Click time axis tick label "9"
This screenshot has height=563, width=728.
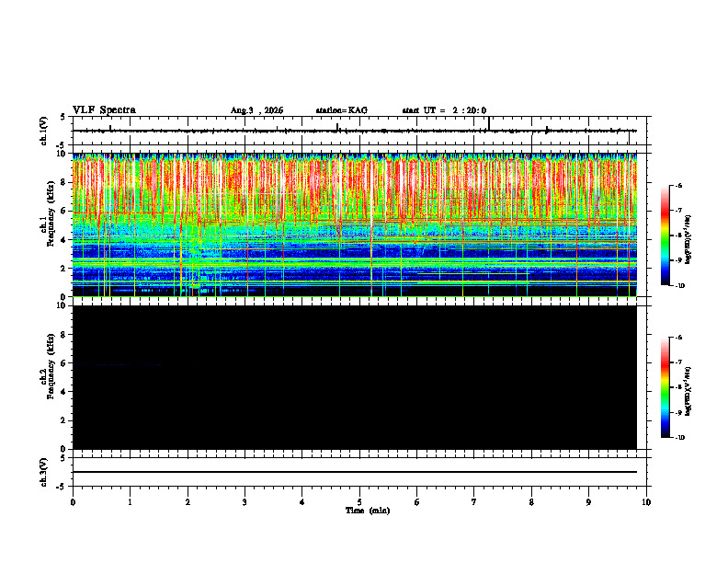point(588,502)
